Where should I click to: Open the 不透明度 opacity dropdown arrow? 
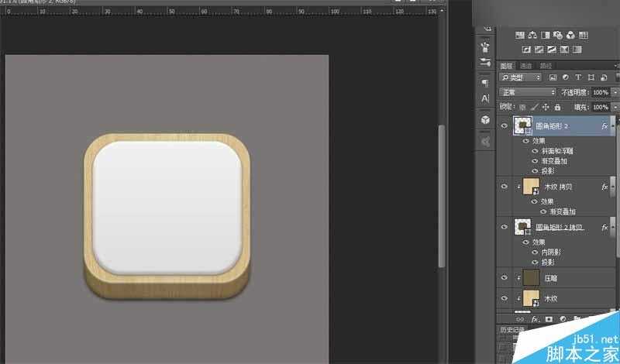(615, 92)
